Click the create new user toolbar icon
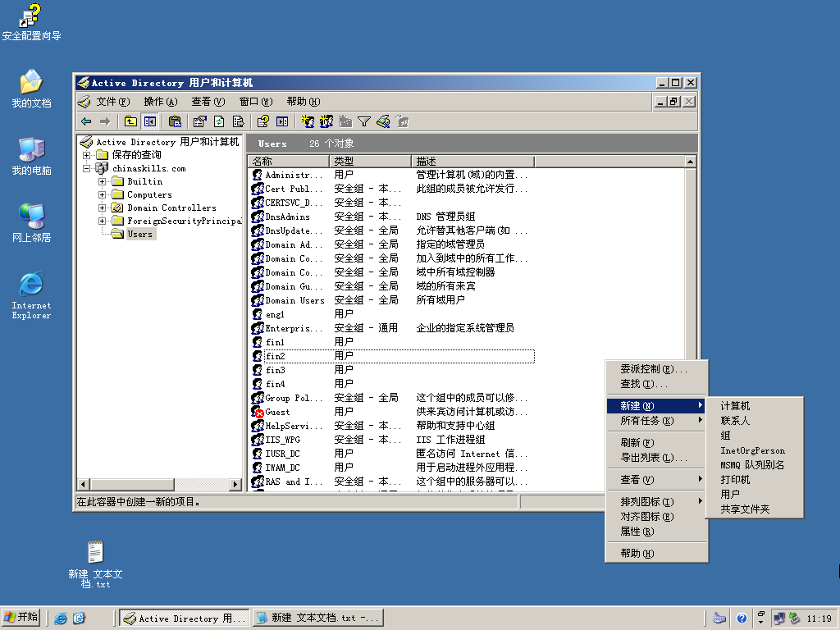Viewport: 840px width, 630px height. (x=308, y=121)
